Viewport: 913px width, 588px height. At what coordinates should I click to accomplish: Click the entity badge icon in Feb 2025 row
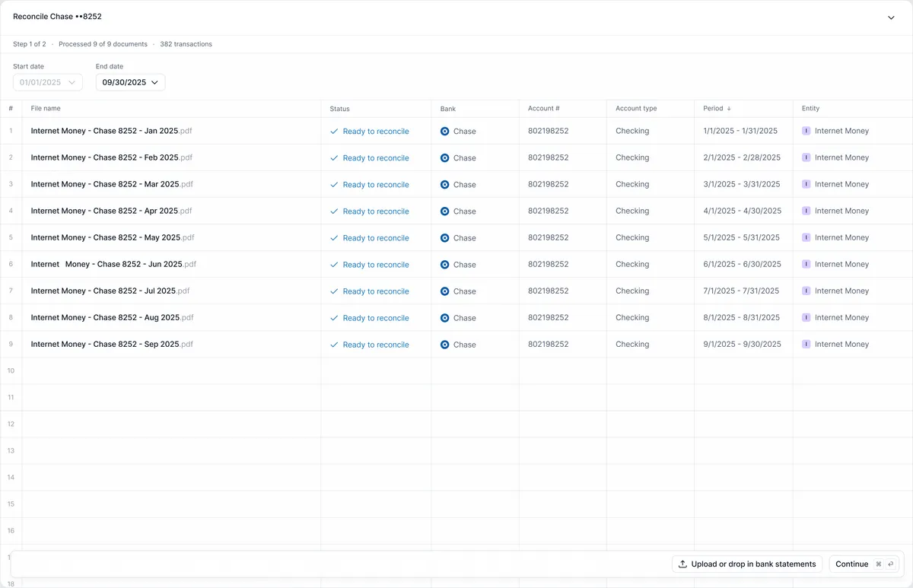[x=806, y=157]
